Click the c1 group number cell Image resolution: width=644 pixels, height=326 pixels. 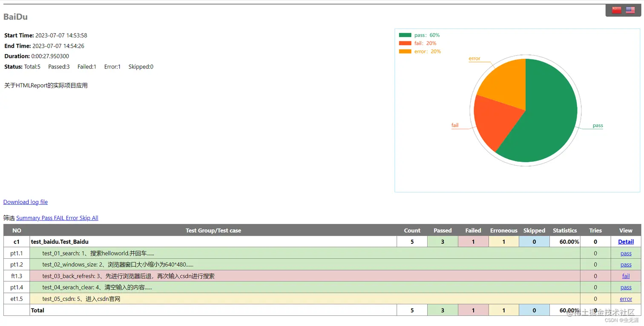[x=17, y=242]
